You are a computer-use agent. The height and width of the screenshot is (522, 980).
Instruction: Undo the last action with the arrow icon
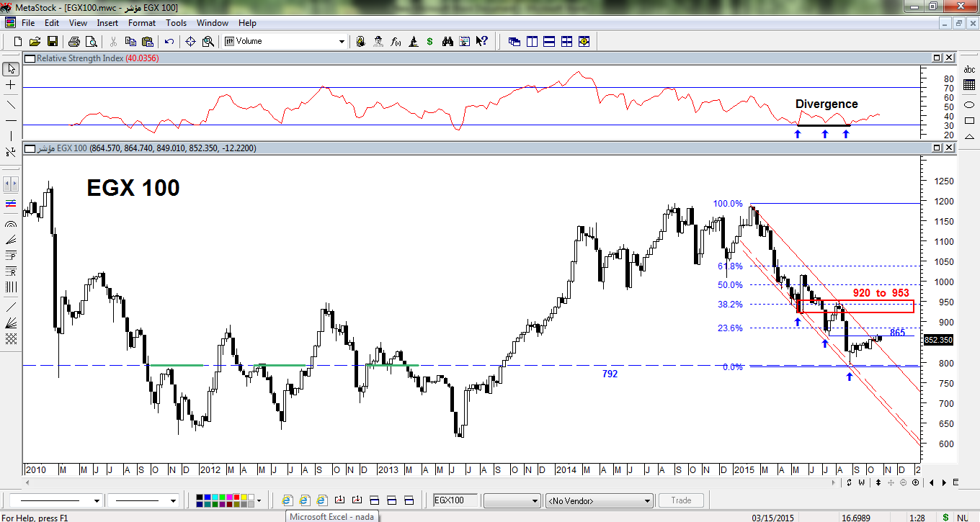tap(169, 41)
